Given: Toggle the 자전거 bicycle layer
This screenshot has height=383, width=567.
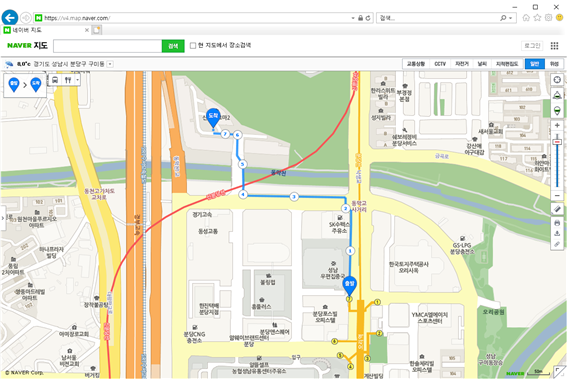Looking at the screenshot, I should [462, 64].
